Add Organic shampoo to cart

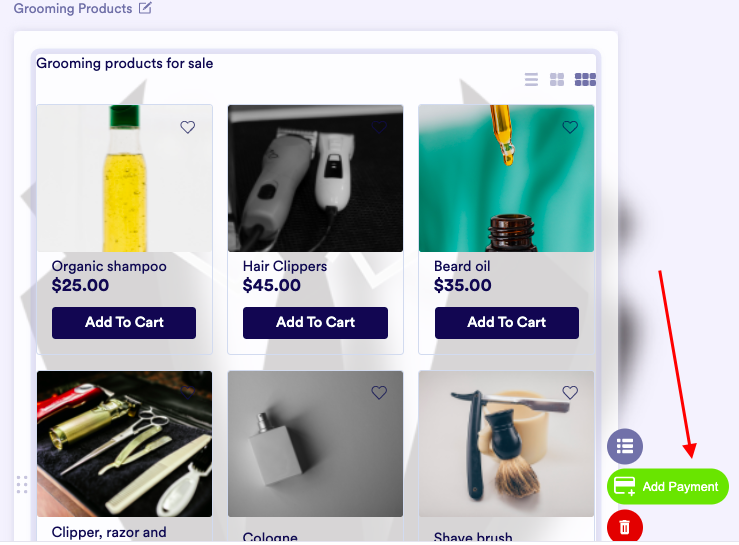[x=124, y=322]
